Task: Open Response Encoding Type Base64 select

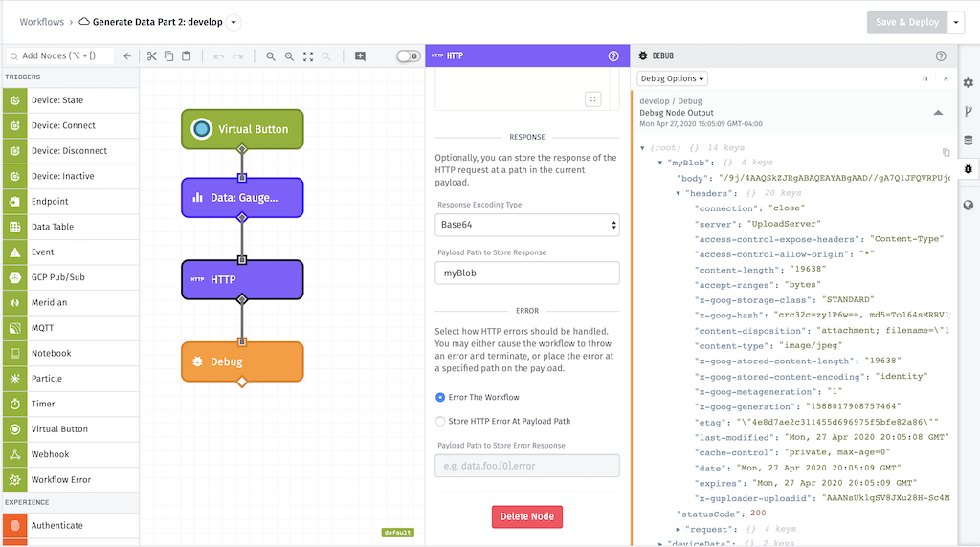Action: 527,225
